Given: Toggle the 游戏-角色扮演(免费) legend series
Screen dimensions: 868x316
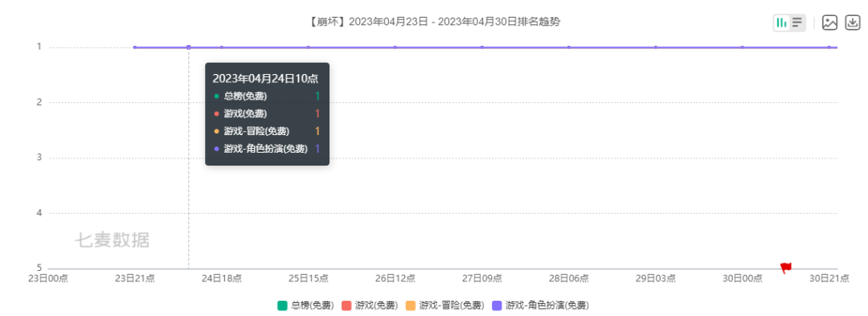Looking at the screenshot, I should [x=540, y=305].
